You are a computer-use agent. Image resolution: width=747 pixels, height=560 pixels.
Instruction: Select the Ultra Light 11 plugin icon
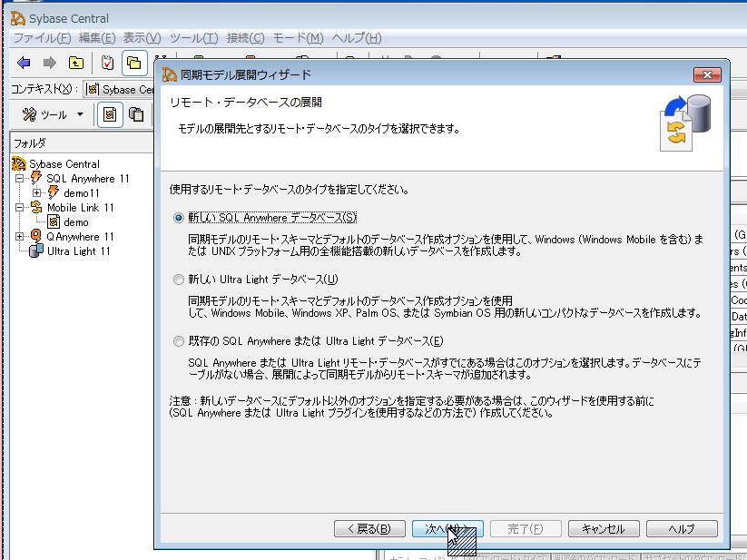click(x=36, y=251)
